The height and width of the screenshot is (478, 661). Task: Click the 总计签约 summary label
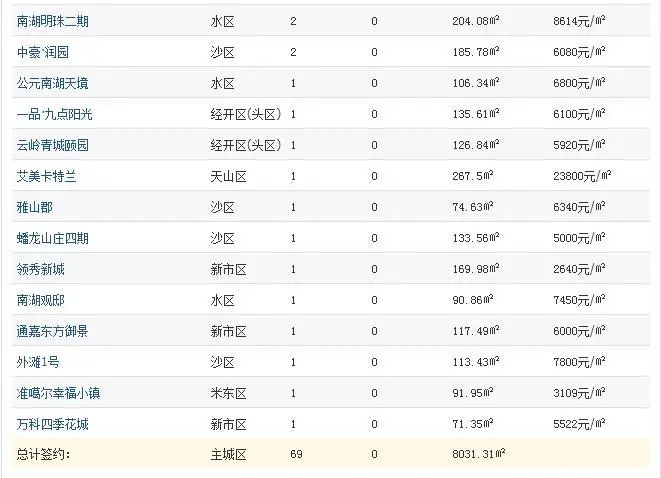pos(44,455)
